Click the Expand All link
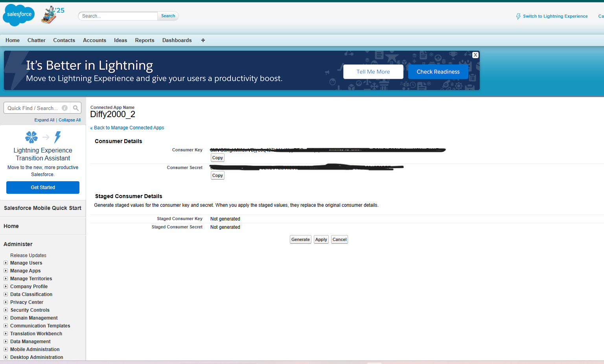This screenshot has width=604, height=364. [x=44, y=120]
